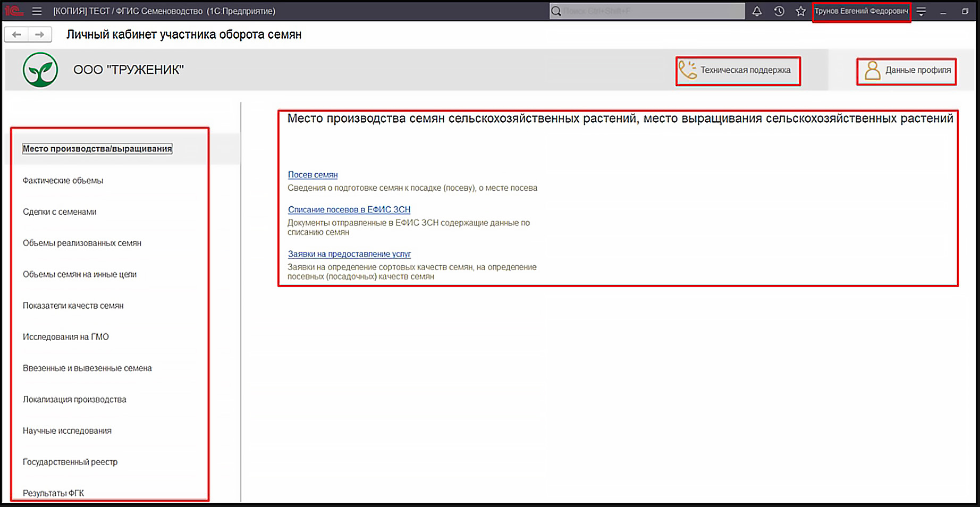This screenshot has width=980, height=507.
Task: Open Списание посевов в ЕФИС ЗСН link
Action: tap(349, 209)
